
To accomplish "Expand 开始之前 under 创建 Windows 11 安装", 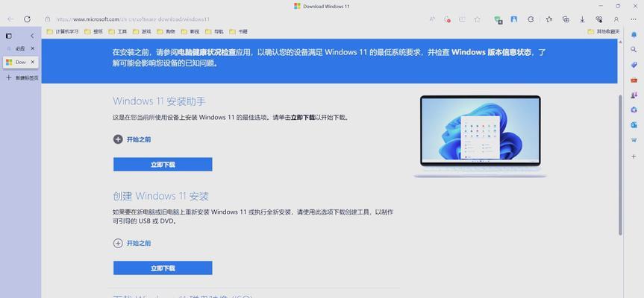I will (132, 243).
